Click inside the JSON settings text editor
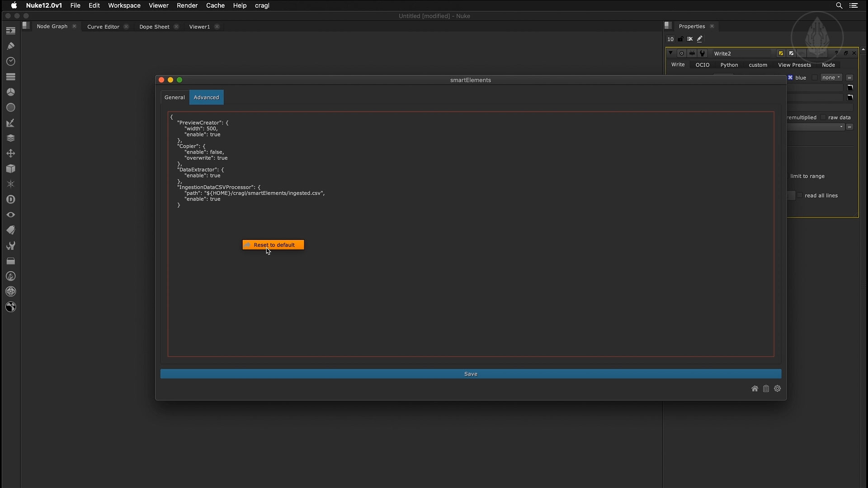The image size is (868, 488). (x=471, y=234)
